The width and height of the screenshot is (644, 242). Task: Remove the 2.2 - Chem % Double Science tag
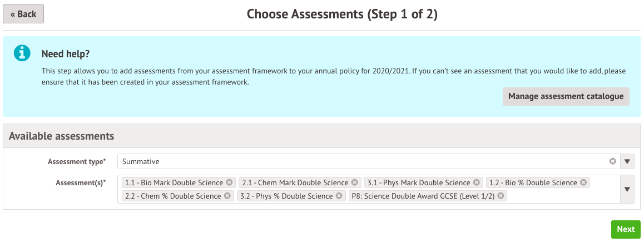(x=227, y=196)
